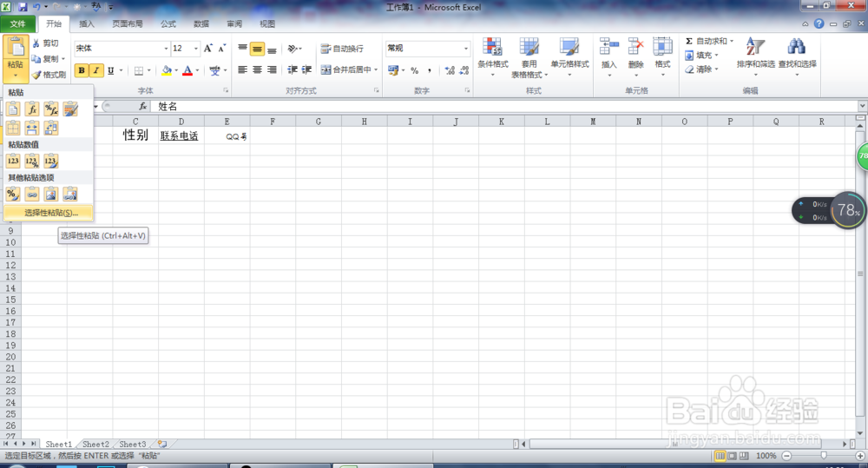Select Paste as Picture option
The image size is (868, 468).
[x=51, y=194]
